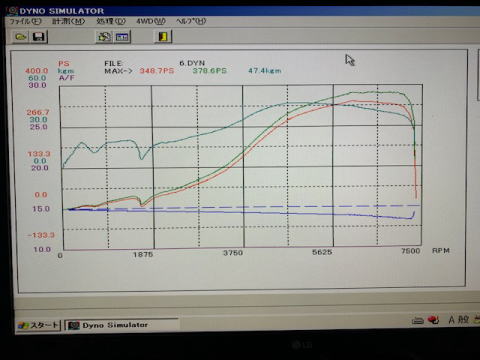The width and height of the screenshot is (480, 360).
Task: Click the graph settings toolbar icon
Action: [122, 37]
